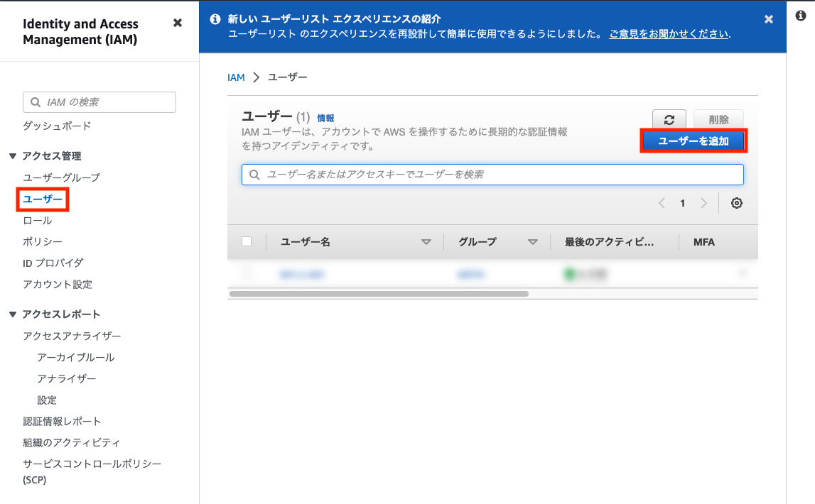Click the magnifier icon in IAM search
Image resolution: width=815 pixels, height=504 pixels.
[36, 102]
